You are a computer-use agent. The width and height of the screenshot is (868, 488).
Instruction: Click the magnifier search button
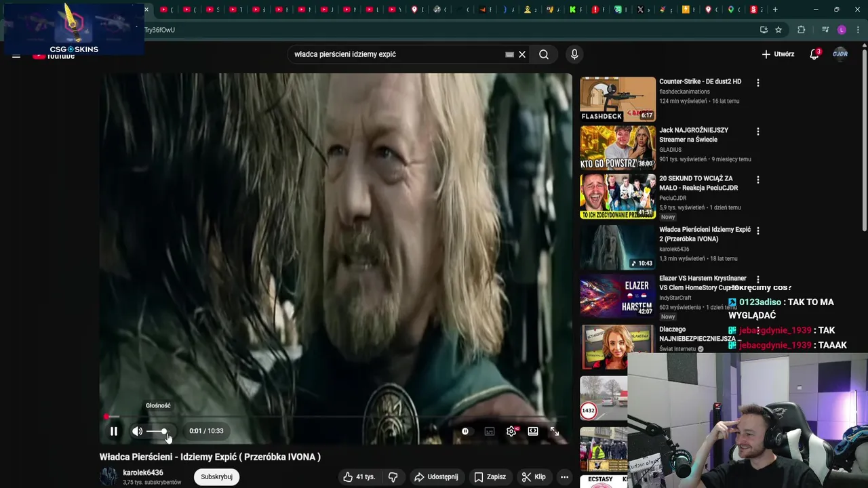click(x=544, y=54)
